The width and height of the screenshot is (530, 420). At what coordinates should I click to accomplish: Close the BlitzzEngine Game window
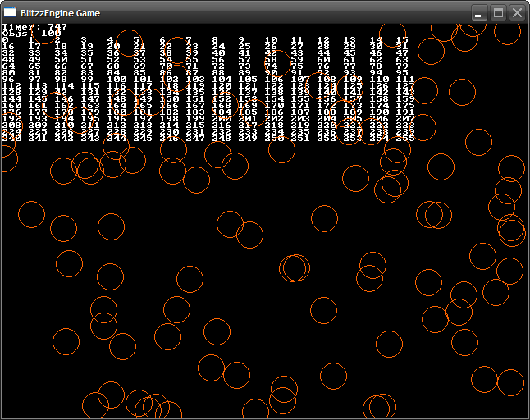click(x=517, y=13)
